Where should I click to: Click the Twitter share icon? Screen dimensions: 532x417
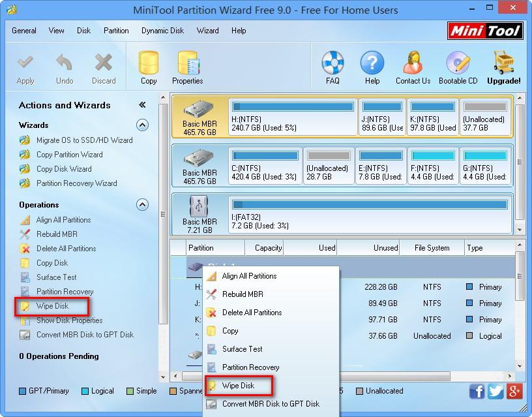(495, 391)
